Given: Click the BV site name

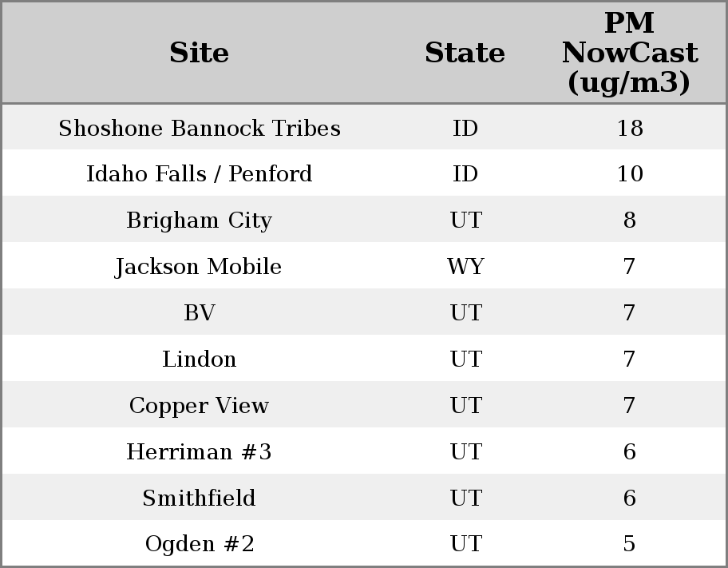Looking at the screenshot, I should [x=199, y=313].
